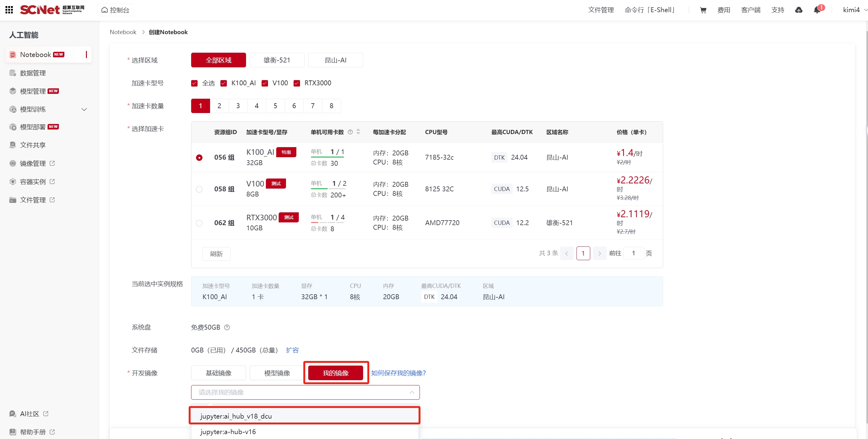This screenshot has width=868, height=439.
Task: Open 镜像管理 sidebar item
Action: (x=33, y=163)
